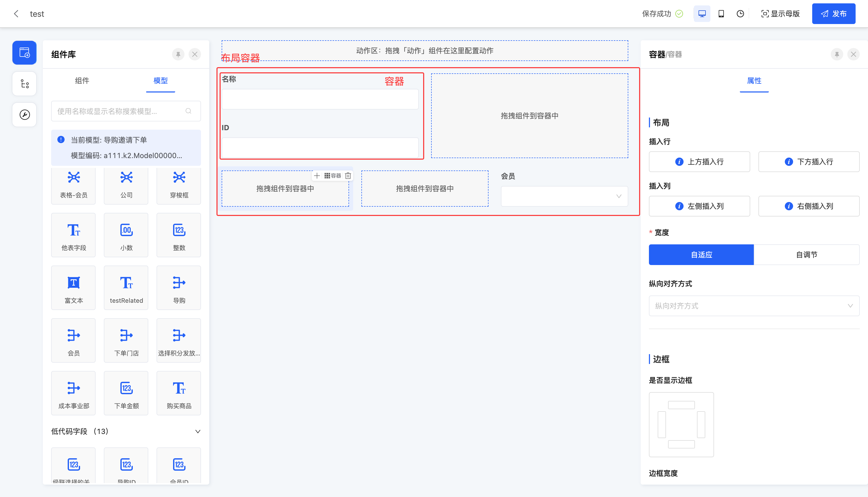868x497 pixels.
Task: Open the outline tree sidebar icon
Action: click(24, 84)
